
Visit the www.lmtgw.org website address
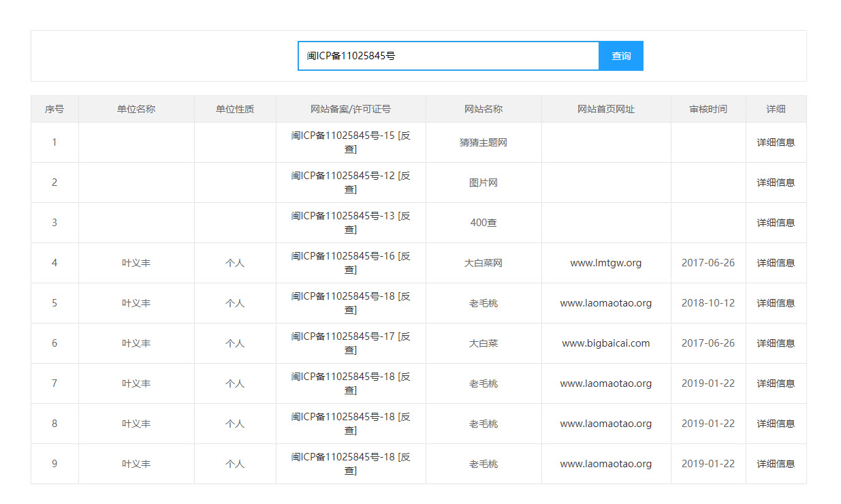[x=605, y=263]
